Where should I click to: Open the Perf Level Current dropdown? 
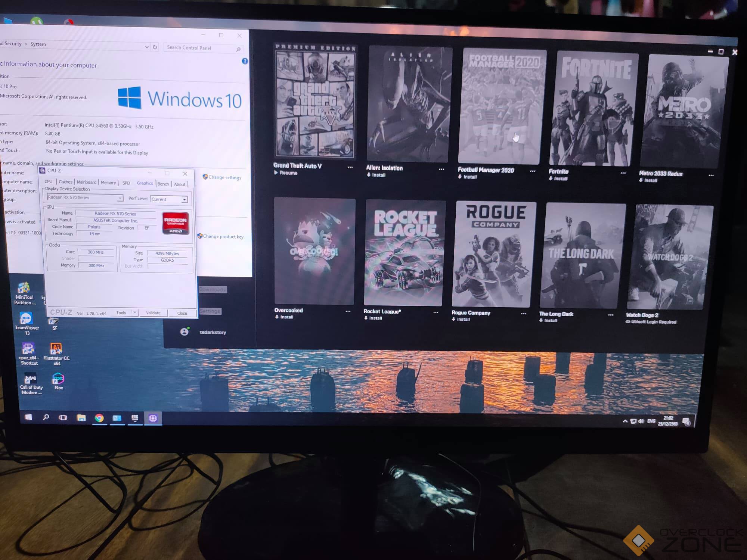(x=184, y=200)
